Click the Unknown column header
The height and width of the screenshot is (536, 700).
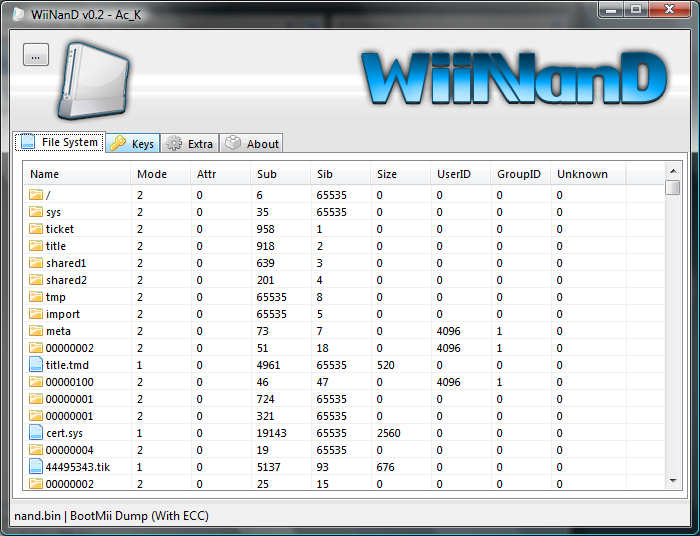[x=588, y=174]
